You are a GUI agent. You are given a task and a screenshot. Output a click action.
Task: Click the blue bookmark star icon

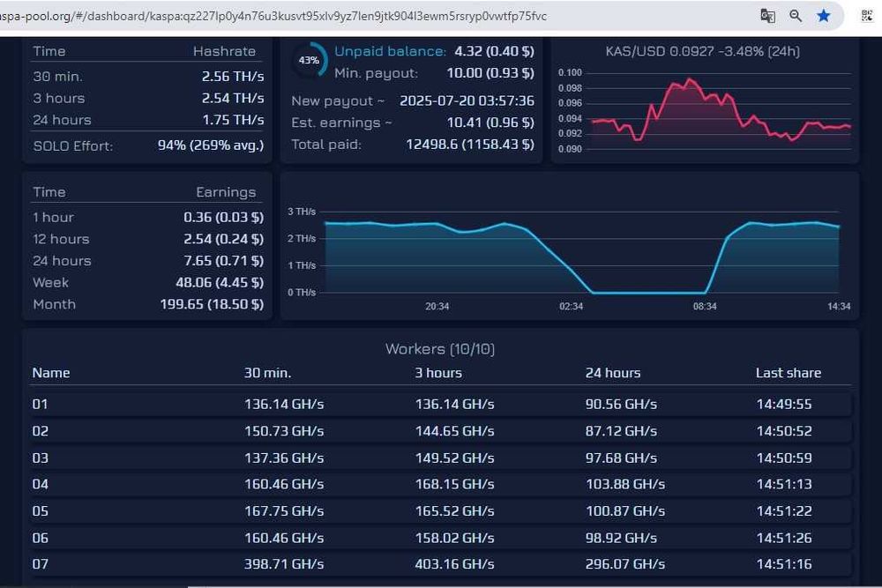pyautogui.click(x=824, y=16)
